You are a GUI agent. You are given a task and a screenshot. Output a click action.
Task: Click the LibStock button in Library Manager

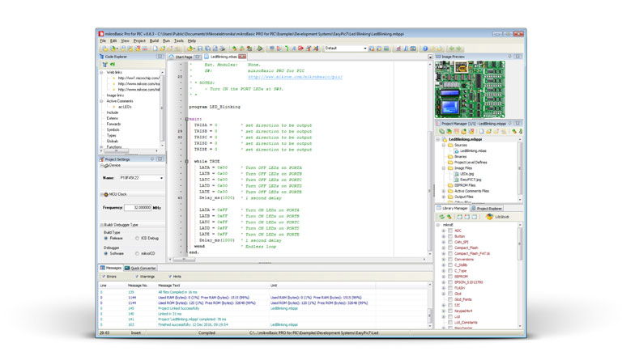pos(498,217)
